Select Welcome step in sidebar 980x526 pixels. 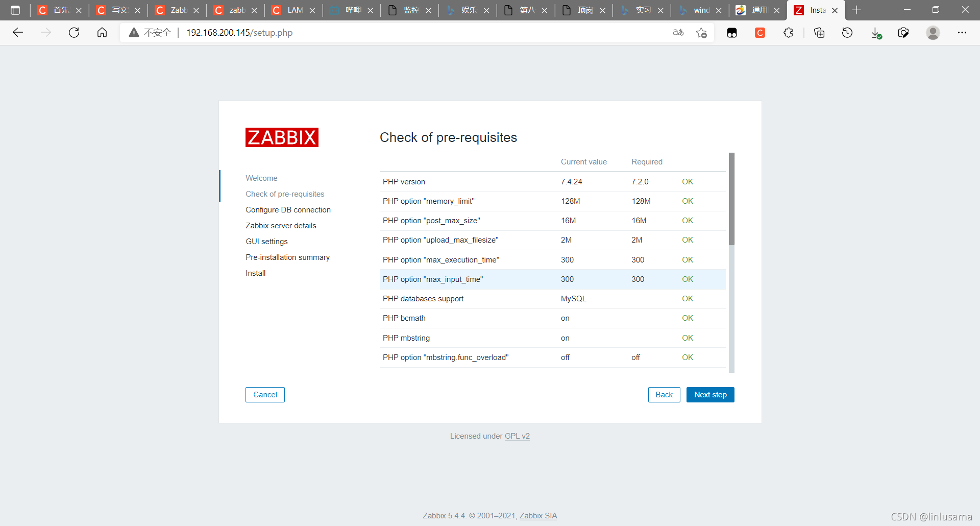coord(261,178)
